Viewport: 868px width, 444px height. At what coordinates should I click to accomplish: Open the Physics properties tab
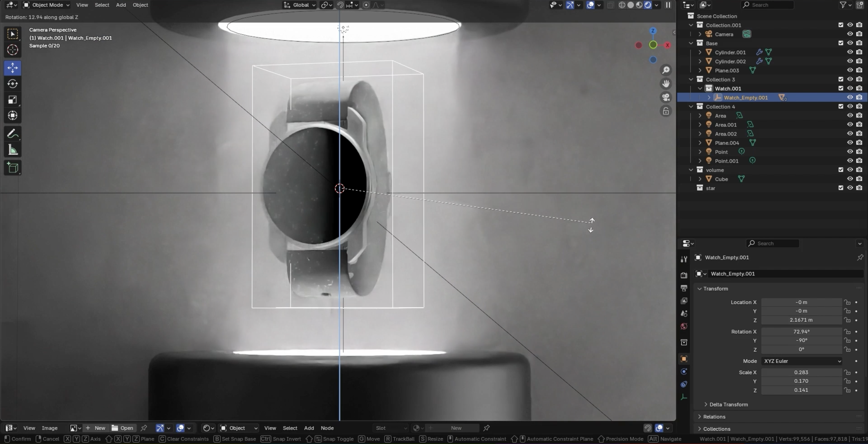coord(684,371)
